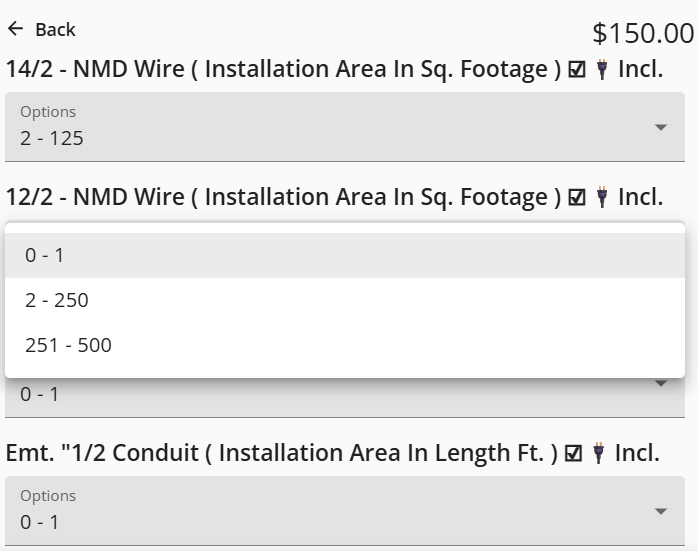Toggle the checkmark next to 14/2 NMD Wire
Viewport: 698px width, 551px height.
tap(576, 70)
